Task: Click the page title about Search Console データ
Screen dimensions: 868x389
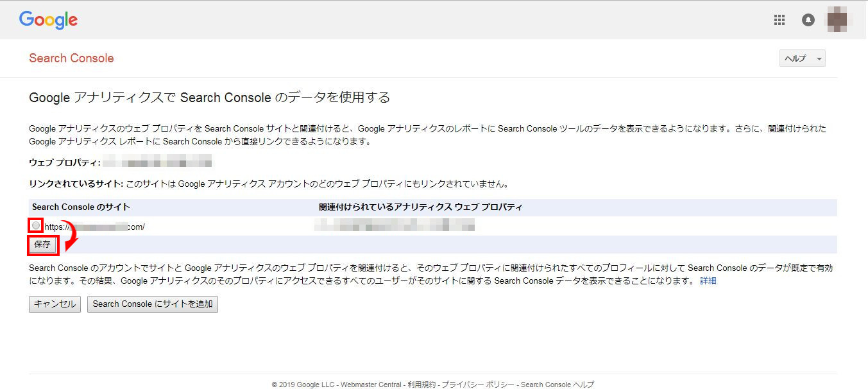Action: (210, 98)
